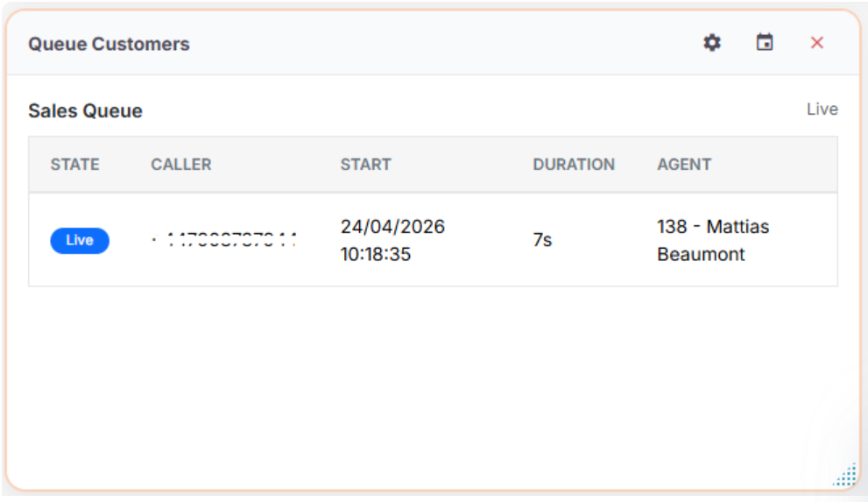Click the start time 10:18:35
The width and height of the screenshot is (868, 502).
point(376,255)
